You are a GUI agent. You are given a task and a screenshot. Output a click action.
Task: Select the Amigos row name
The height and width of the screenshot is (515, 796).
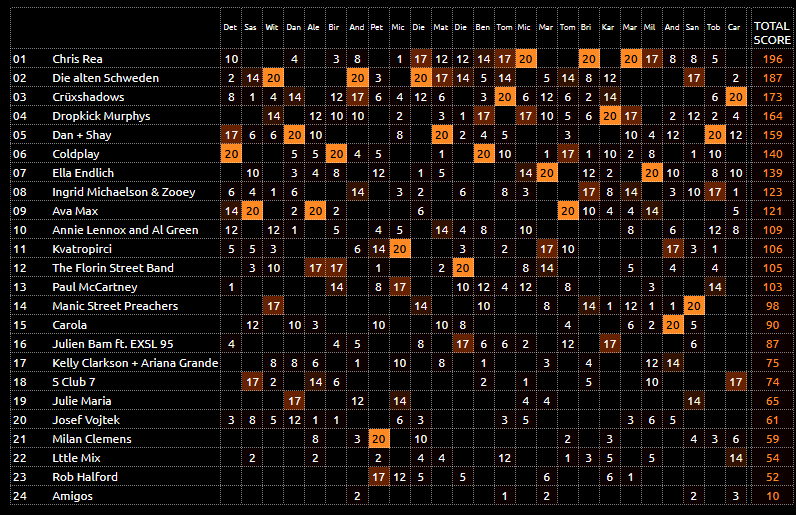(x=72, y=496)
